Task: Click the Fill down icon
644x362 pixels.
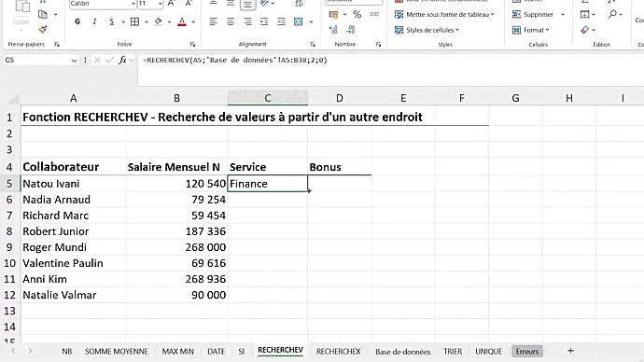Action: pyautogui.click(x=584, y=14)
